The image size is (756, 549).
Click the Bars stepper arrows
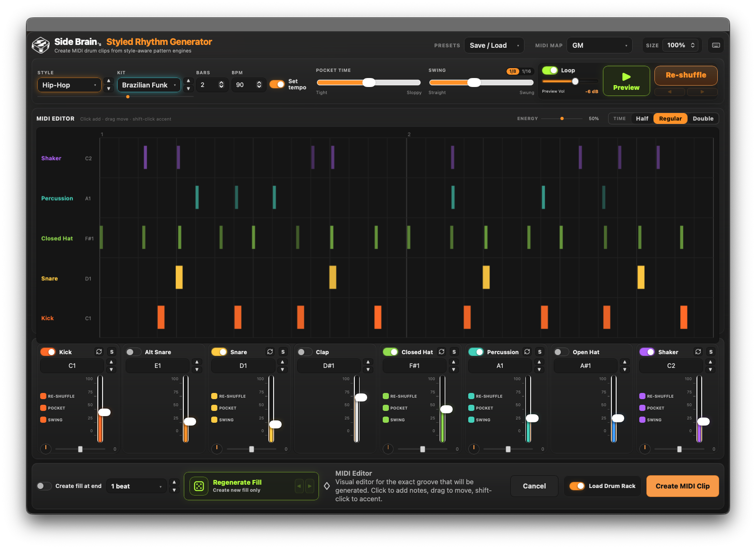coord(221,85)
